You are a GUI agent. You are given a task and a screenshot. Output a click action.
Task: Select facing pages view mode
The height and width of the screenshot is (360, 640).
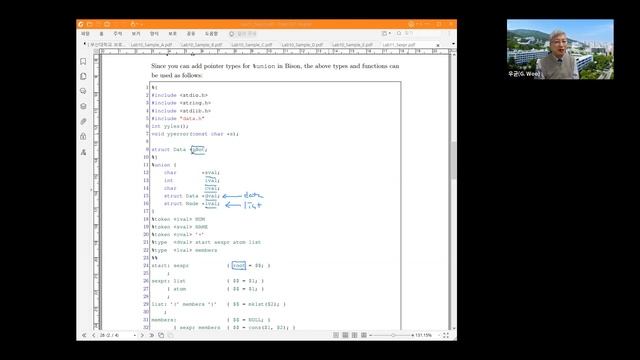pyautogui.click(x=354, y=335)
